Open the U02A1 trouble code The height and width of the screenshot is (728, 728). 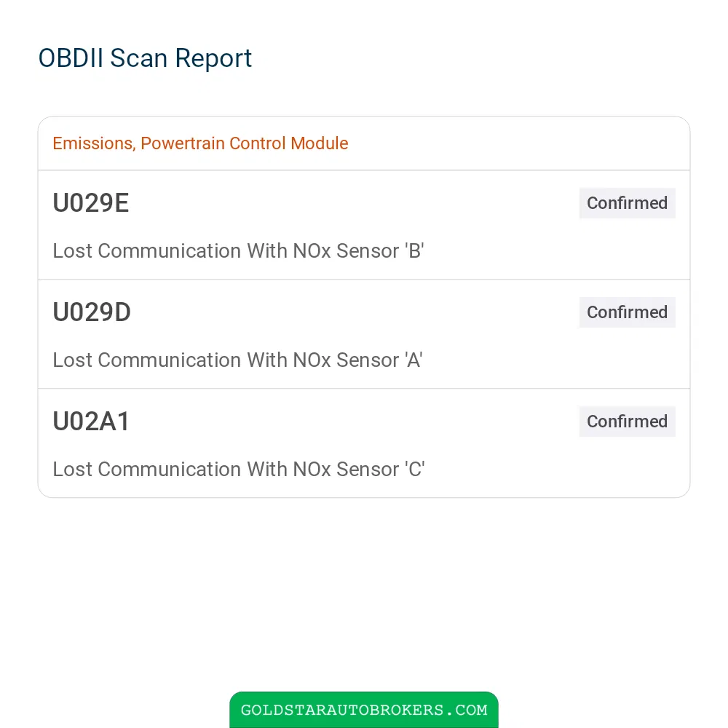91,421
